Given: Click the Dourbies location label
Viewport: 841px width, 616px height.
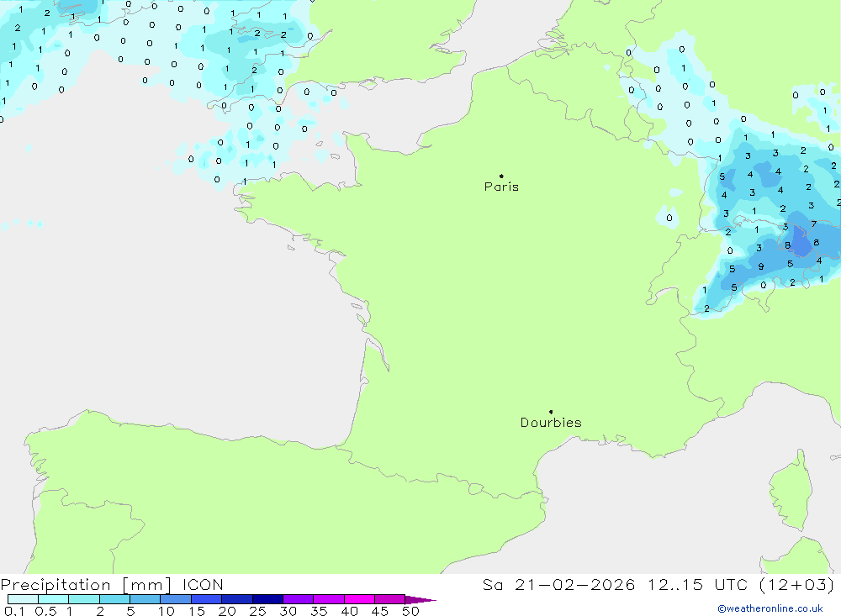Looking at the screenshot, I should coord(551,423).
